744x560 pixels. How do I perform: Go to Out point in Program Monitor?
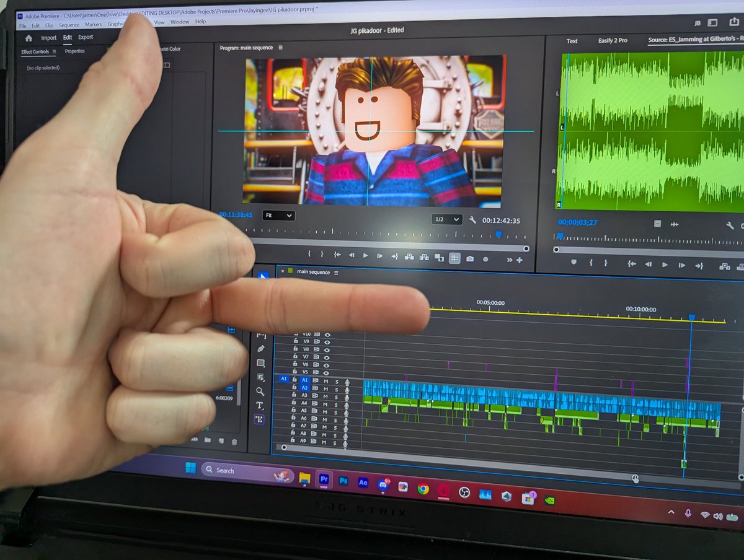[x=395, y=256]
